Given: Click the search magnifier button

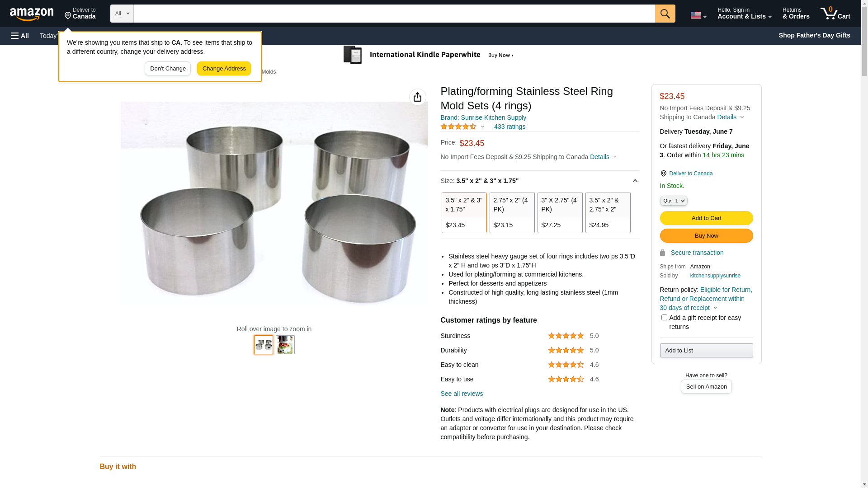Looking at the screenshot, I should point(665,14).
